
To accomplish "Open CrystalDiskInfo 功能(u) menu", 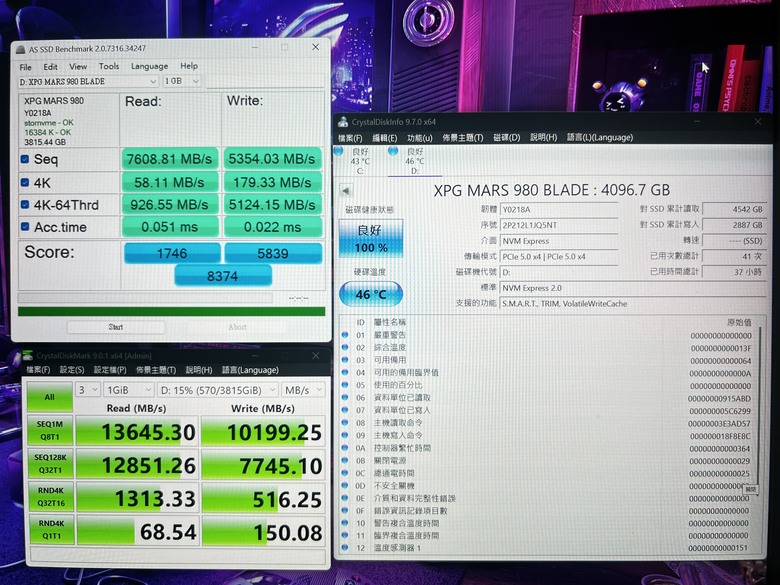I will click(x=419, y=138).
